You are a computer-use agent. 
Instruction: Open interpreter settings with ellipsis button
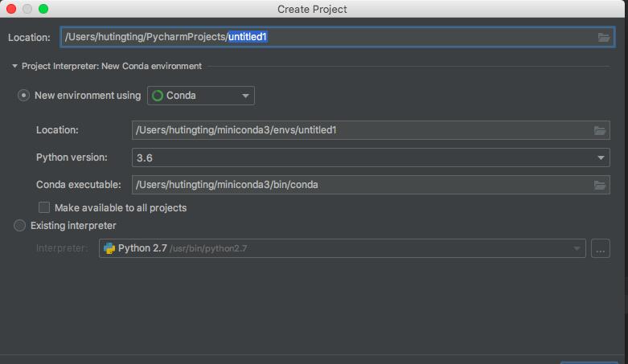pos(601,248)
